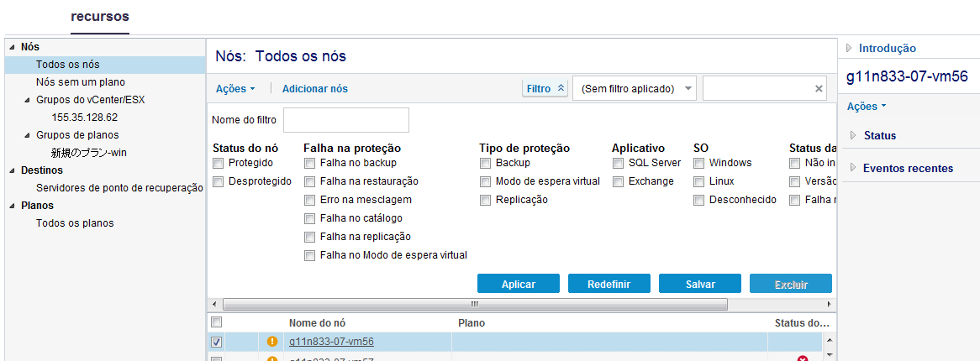Screen dimensions: 980x361
Task: Open the Sem filtro aplicado combo box
Action: click(x=635, y=89)
